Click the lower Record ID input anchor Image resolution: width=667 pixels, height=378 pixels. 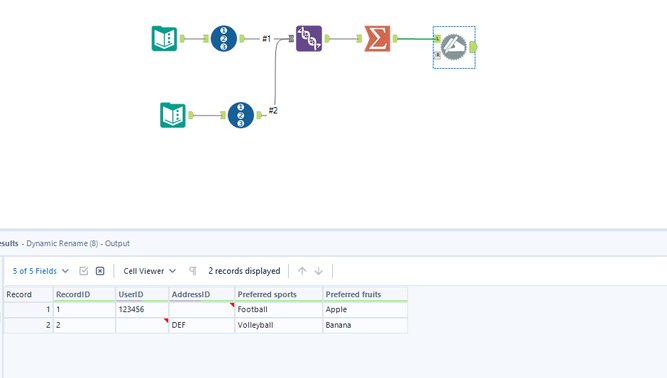click(x=223, y=115)
